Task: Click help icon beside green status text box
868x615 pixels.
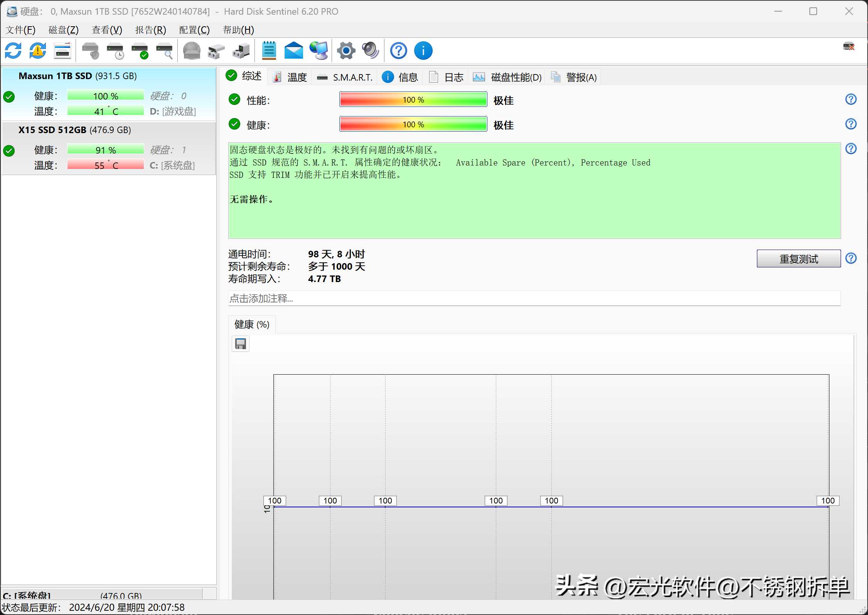Action: [851, 149]
